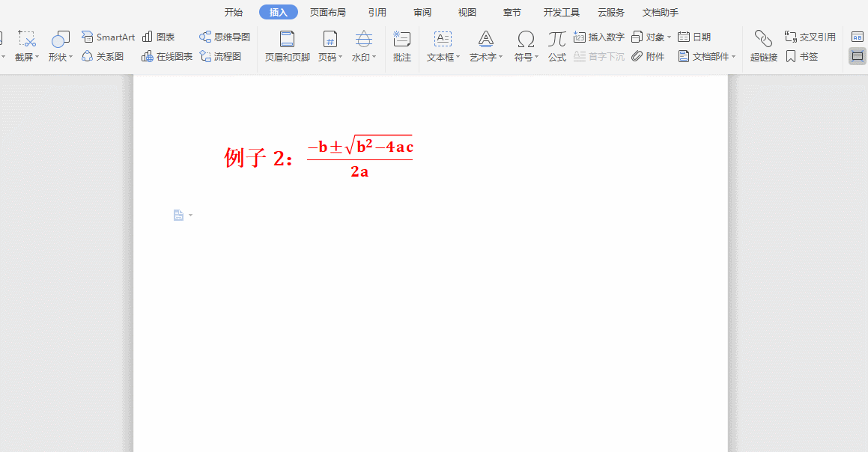Create a 流程图 flowchart
Viewport: 868px width, 452px height.
coord(224,56)
